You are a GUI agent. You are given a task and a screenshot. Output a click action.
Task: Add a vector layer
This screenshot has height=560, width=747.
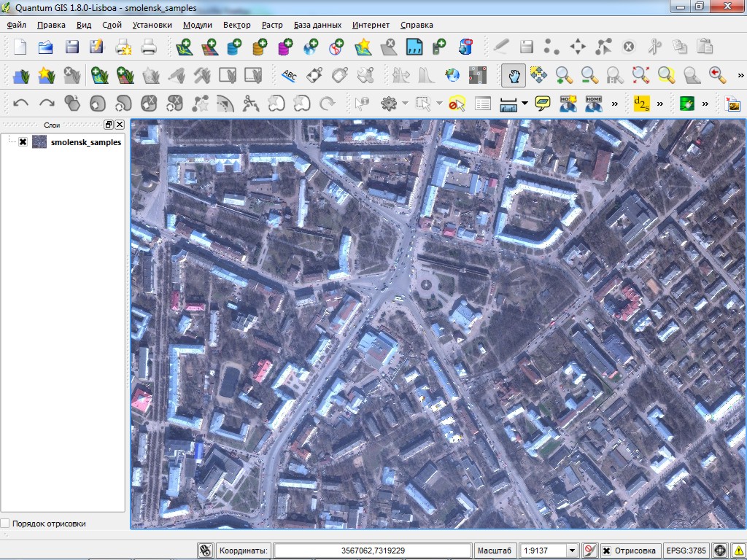[x=184, y=47]
